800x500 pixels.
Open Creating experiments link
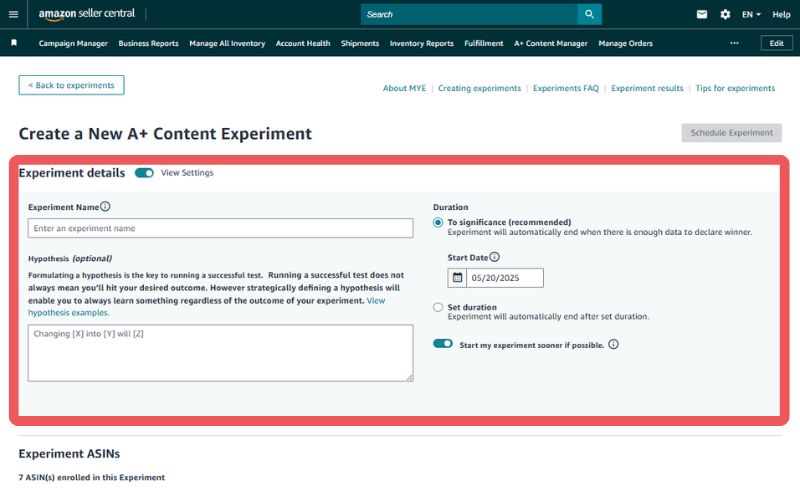click(x=480, y=88)
